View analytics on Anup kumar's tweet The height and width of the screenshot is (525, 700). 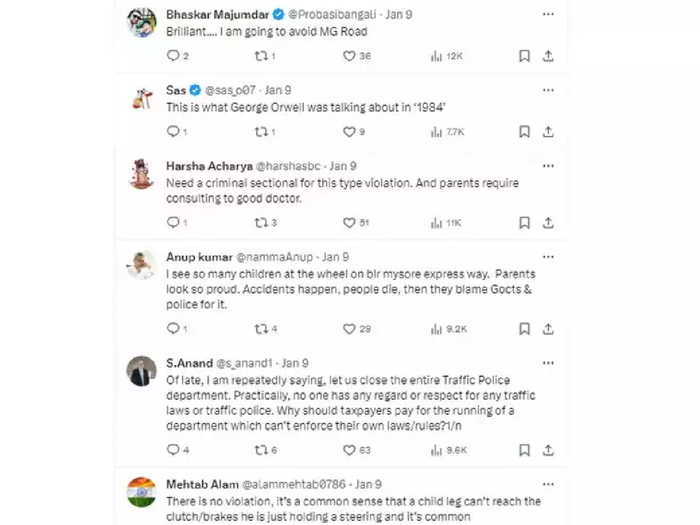437,328
